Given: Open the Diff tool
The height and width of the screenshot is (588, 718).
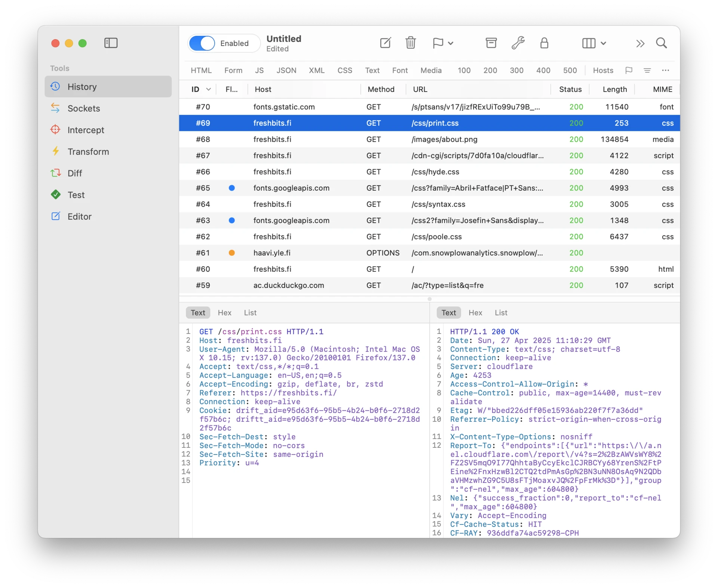Looking at the screenshot, I should 108,173.
